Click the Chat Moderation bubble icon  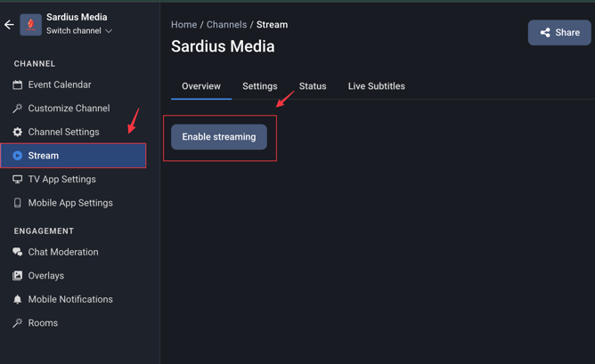[x=17, y=252]
